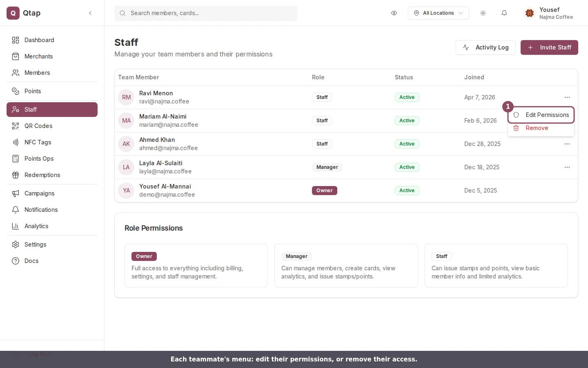Open QR Codes page
The height and width of the screenshot is (368, 588).
click(x=52, y=126)
